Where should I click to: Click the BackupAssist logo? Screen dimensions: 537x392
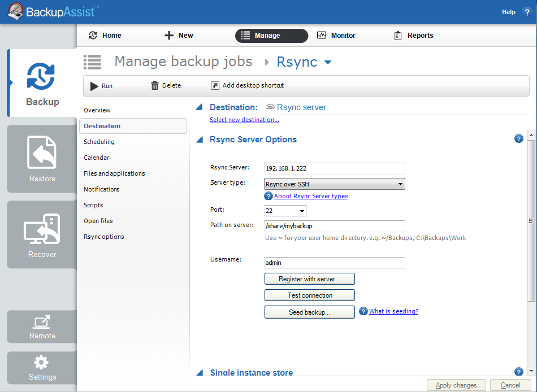53,12
